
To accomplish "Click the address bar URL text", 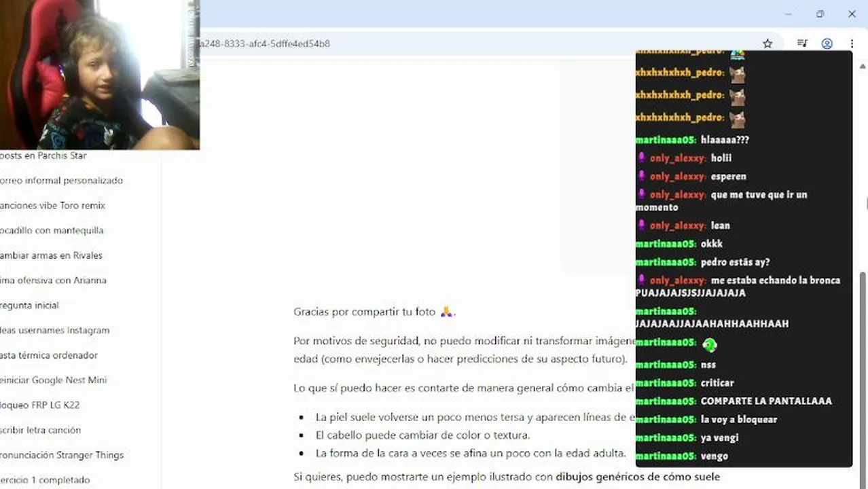I will pos(265,43).
